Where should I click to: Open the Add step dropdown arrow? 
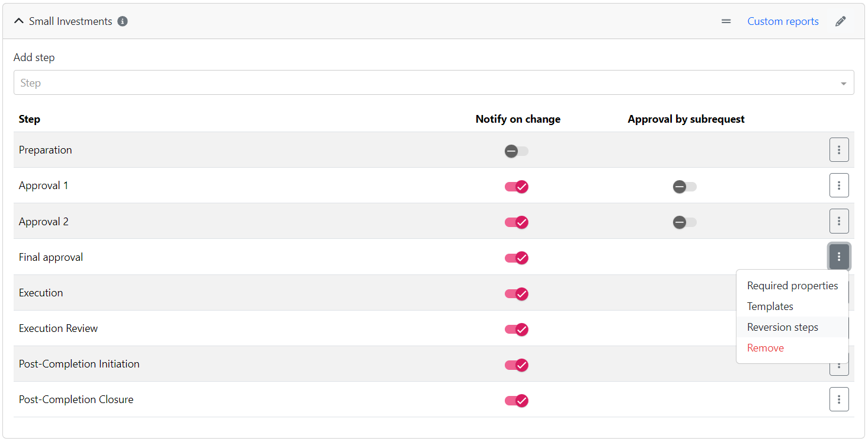pyautogui.click(x=843, y=84)
